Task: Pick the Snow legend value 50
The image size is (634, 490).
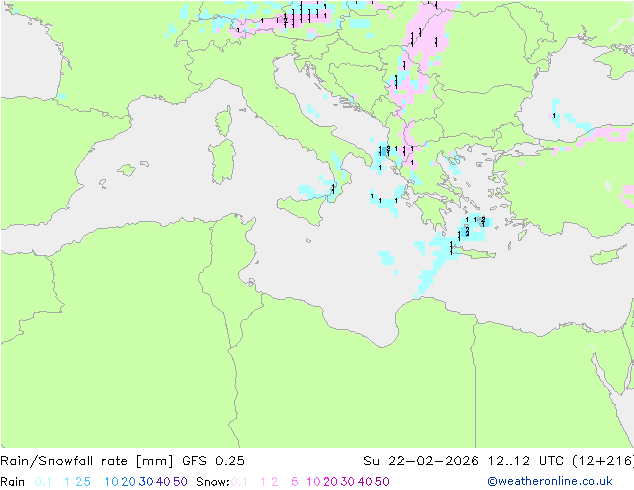Action: coord(382,482)
